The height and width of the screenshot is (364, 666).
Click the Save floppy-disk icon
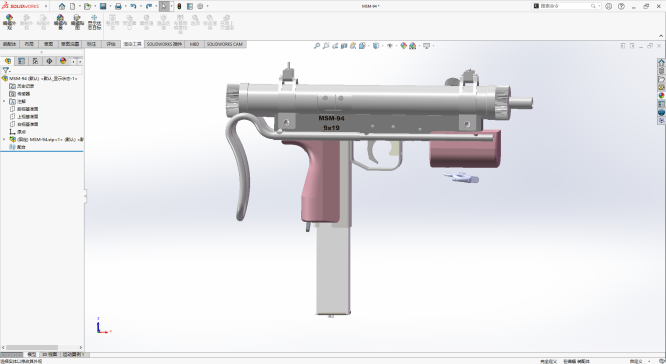tap(103, 6)
